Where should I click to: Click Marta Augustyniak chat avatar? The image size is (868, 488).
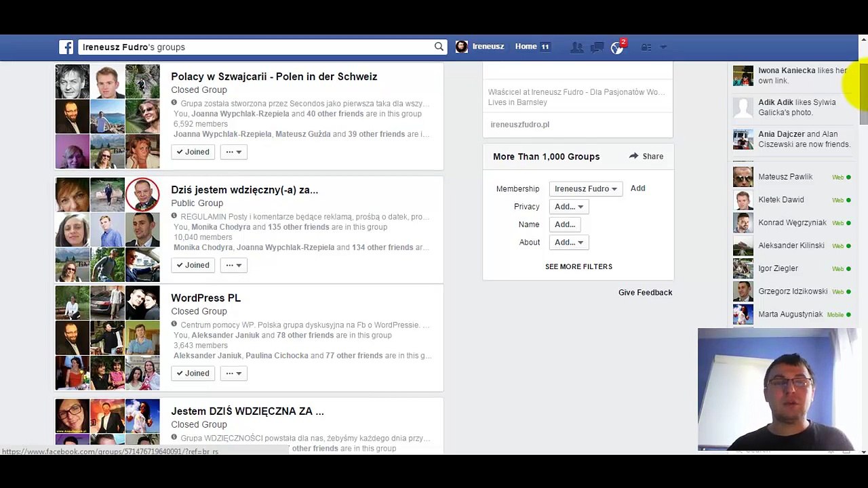[743, 314]
